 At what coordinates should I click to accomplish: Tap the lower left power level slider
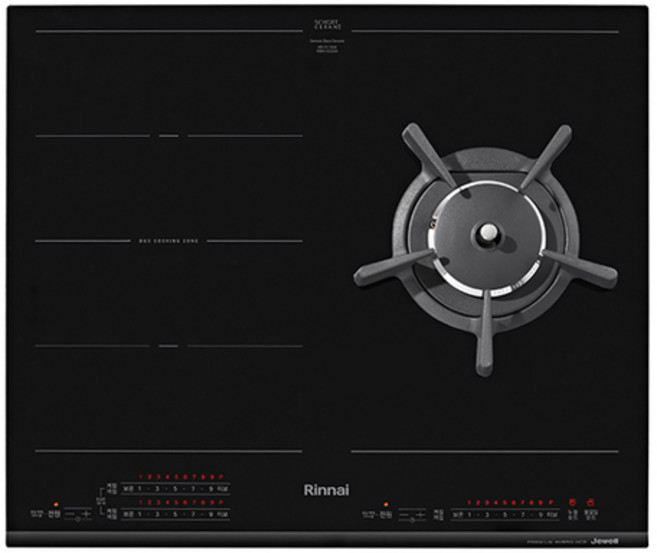click(180, 513)
